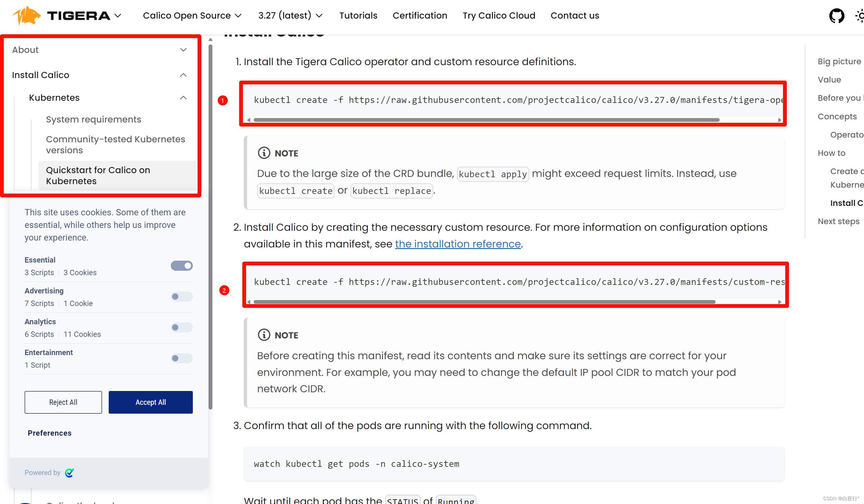Click second code block horizontal scrollbar

tap(484, 302)
